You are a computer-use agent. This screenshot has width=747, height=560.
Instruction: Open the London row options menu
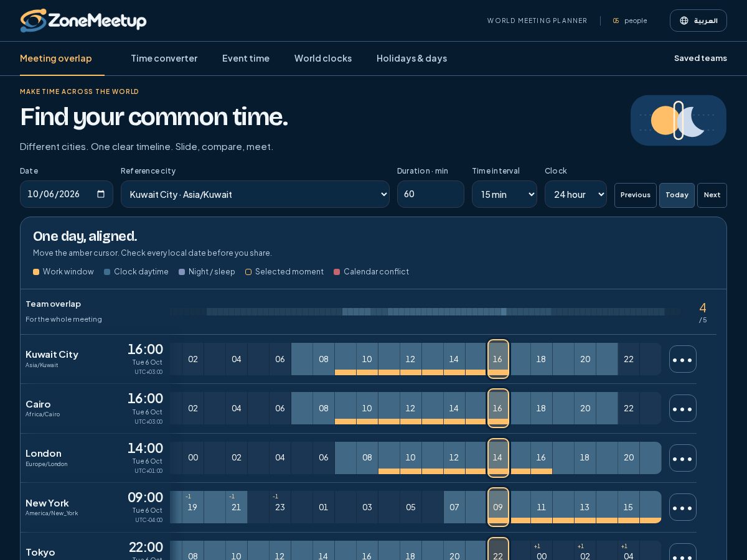683,458
